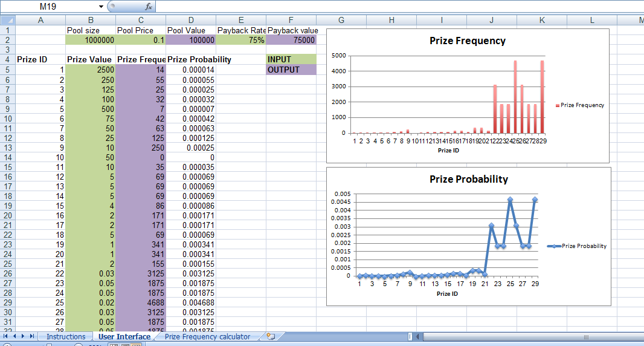Image resolution: width=644 pixels, height=346 pixels.
Task: Click Prize Value cell 2500
Action: point(91,70)
